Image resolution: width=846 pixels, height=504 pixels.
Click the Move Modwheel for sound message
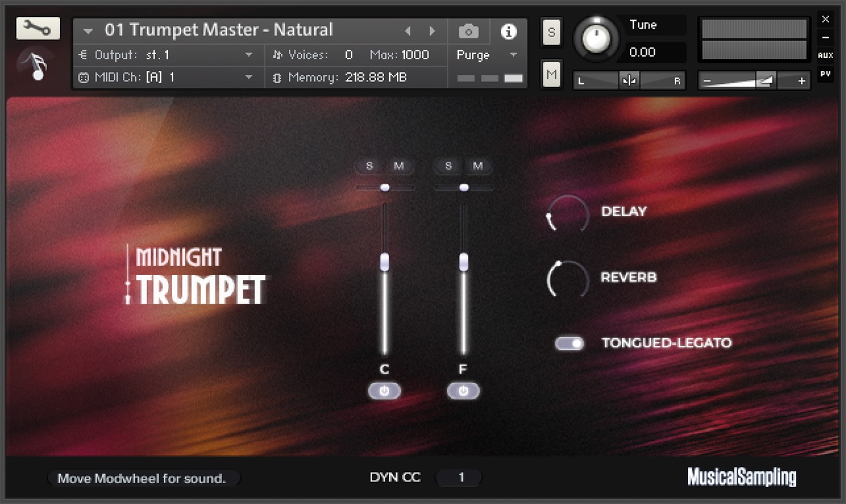pyautogui.click(x=143, y=479)
